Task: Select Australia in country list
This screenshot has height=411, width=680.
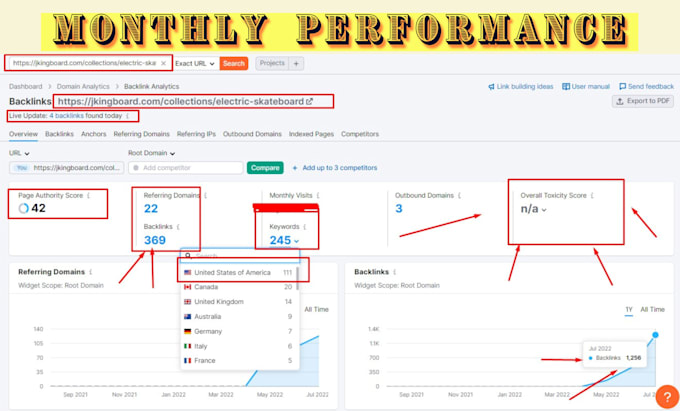Action: coord(238,316)
